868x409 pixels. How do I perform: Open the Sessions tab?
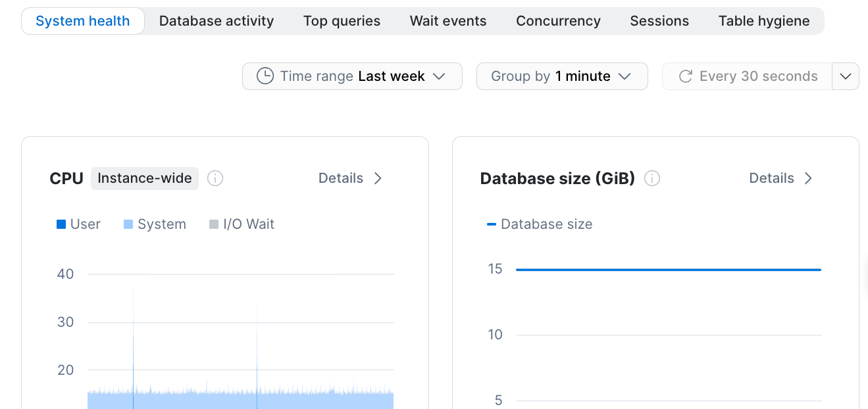pyautogui.click(x=659, y=21)
